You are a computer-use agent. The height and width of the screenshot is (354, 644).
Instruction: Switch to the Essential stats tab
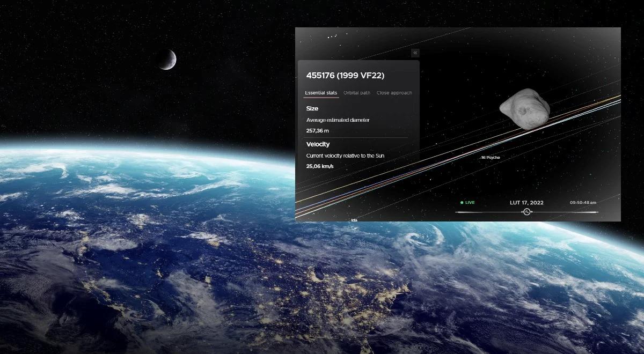click(321, 93)
